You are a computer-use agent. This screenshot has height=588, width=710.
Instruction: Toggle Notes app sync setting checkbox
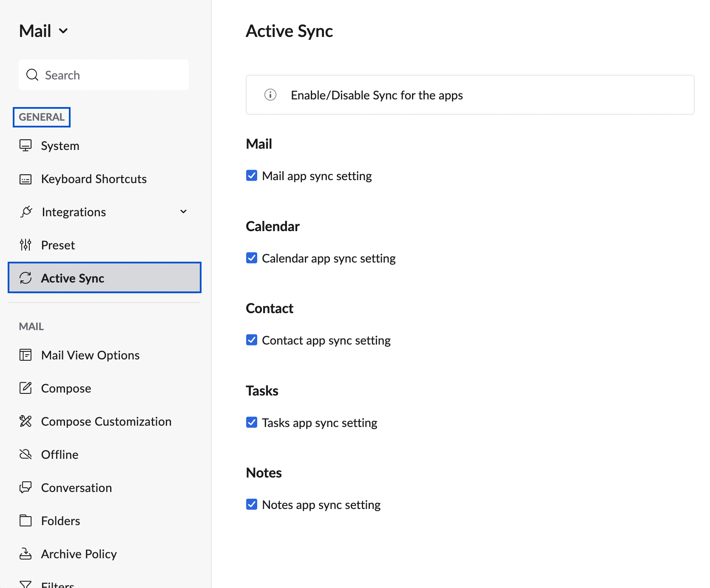[252, 505]
